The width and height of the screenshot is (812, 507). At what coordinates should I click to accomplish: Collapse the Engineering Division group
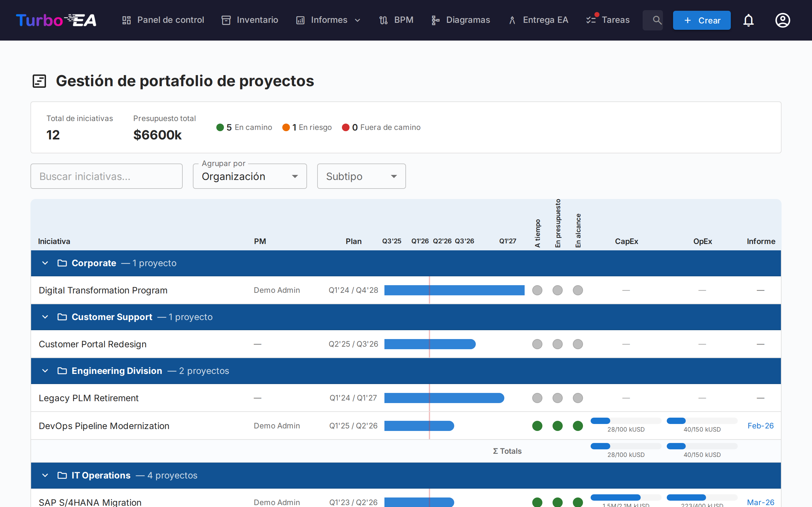point(45,371)
